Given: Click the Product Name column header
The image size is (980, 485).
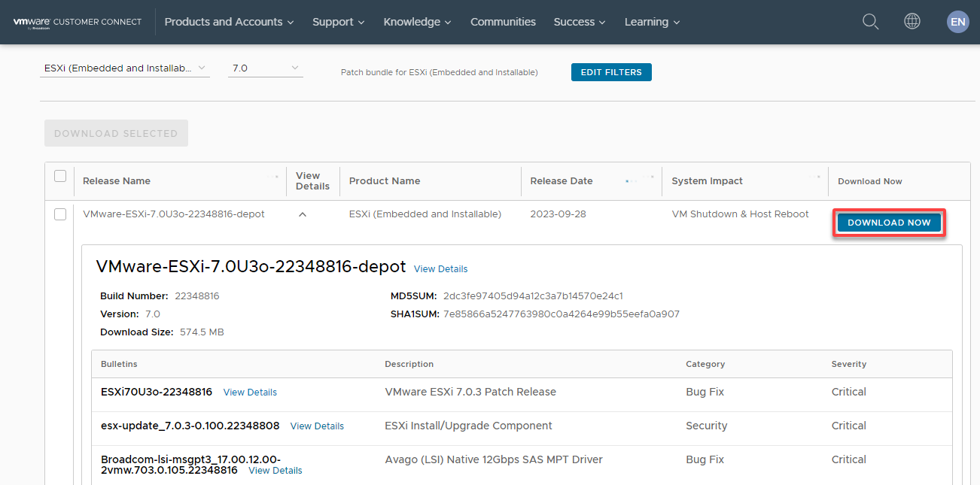Looking at the screenshot, I should (x=385, y=181).
